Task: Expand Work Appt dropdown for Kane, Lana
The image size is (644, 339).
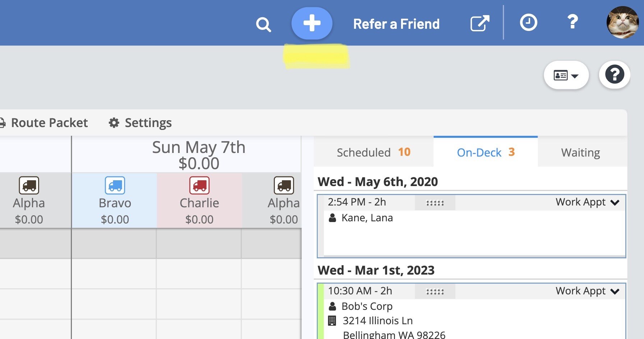Action: tap(615, 203)
